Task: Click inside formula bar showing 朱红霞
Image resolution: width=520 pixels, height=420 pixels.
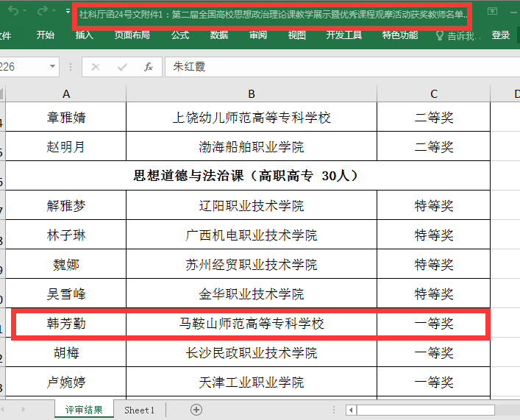Action: coord(331,67)
